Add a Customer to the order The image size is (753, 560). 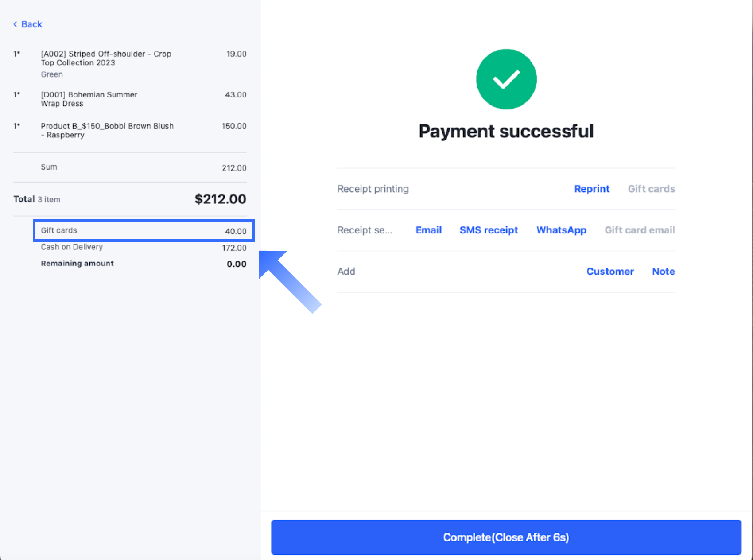610,272
